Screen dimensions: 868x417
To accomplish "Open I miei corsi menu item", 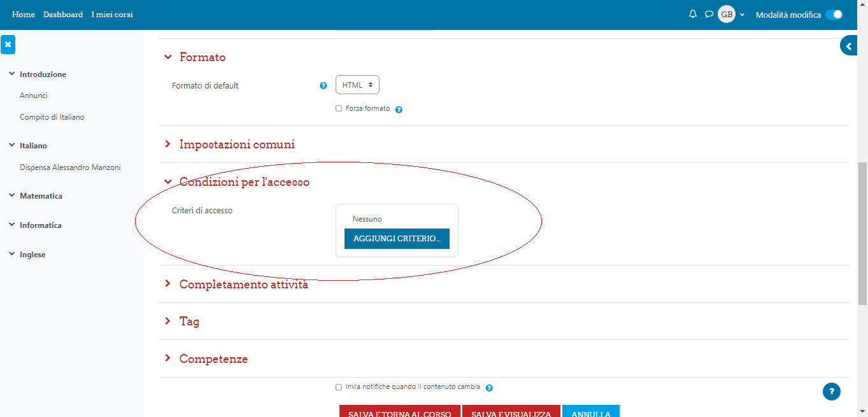I will click(112, 14).
